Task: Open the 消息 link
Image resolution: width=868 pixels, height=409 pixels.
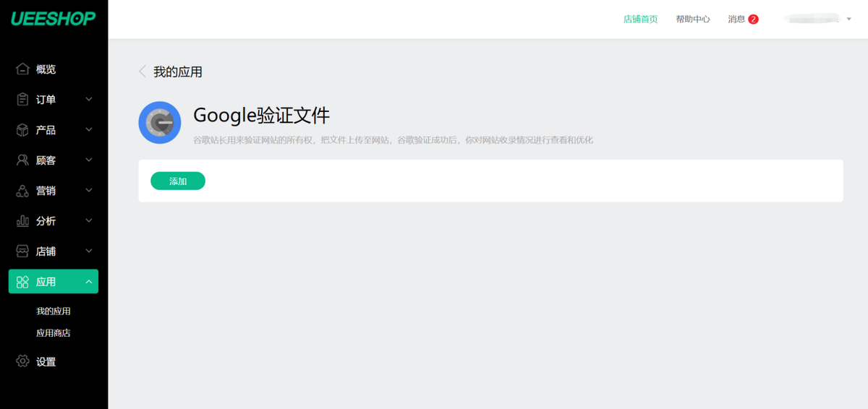Action: pos(736,20)
